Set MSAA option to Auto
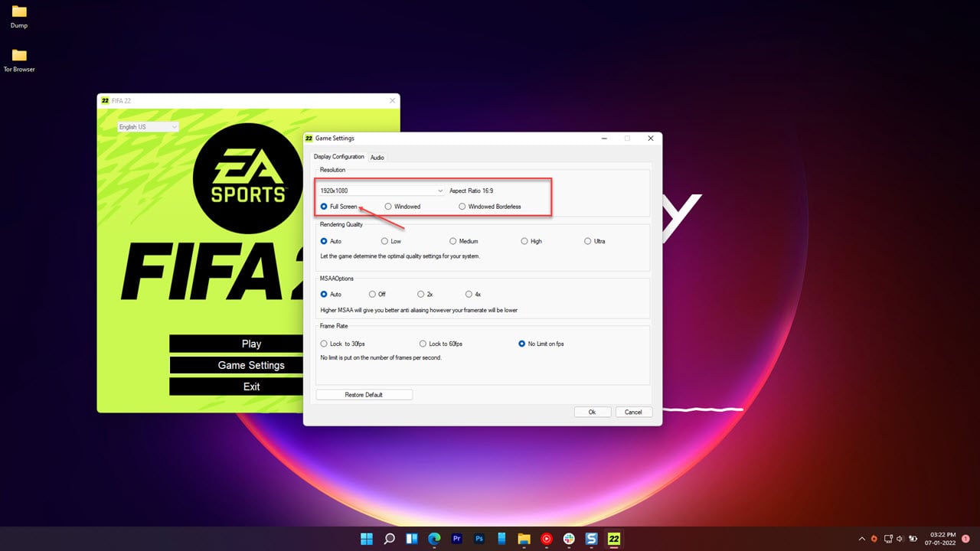Viewport: 980px width, 551px height. pos(332,294)
